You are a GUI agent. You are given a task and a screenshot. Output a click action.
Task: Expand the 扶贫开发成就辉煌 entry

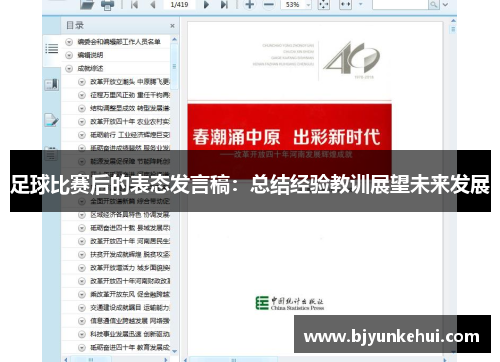(x=82, y=255)
